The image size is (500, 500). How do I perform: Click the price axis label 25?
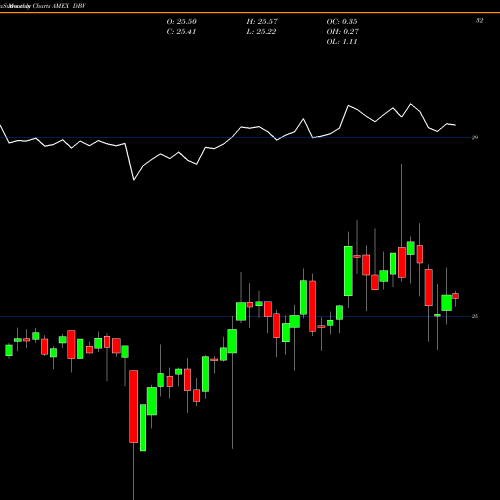[475, 316]
